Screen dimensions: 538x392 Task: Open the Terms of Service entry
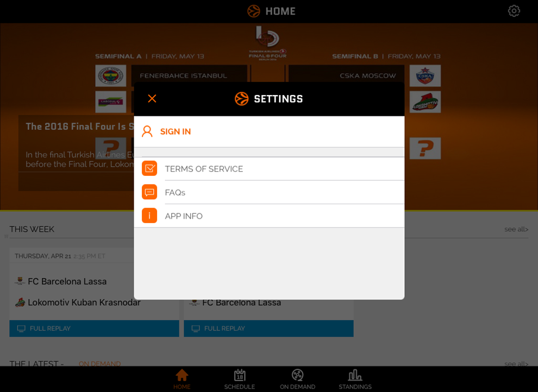point(269,169)
